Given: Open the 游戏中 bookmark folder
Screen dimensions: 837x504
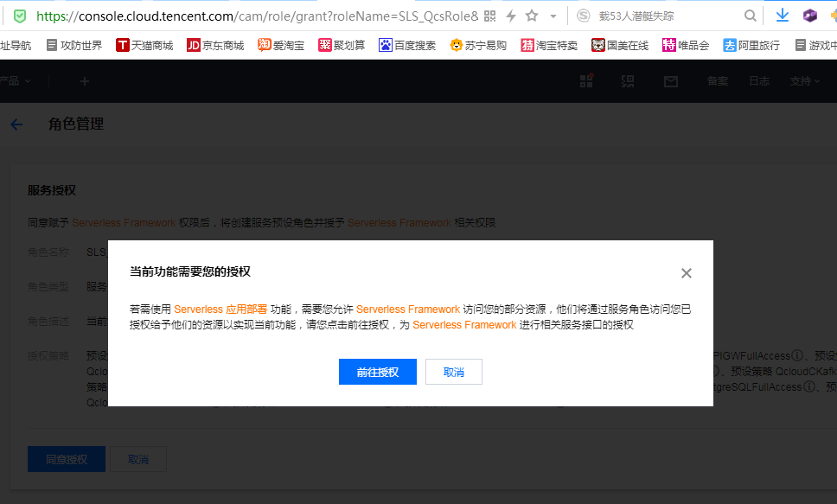Looking at the screenshot, I should coord(815,45).
